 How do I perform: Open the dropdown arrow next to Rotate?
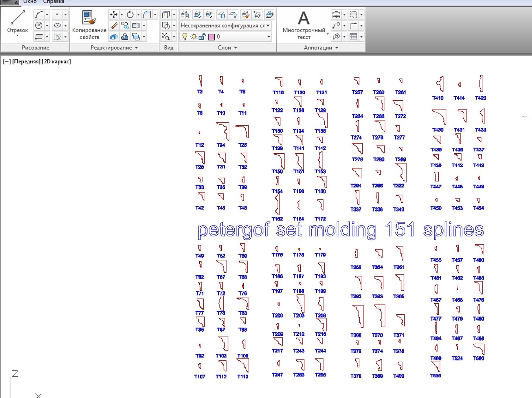(x=138, y=15)
